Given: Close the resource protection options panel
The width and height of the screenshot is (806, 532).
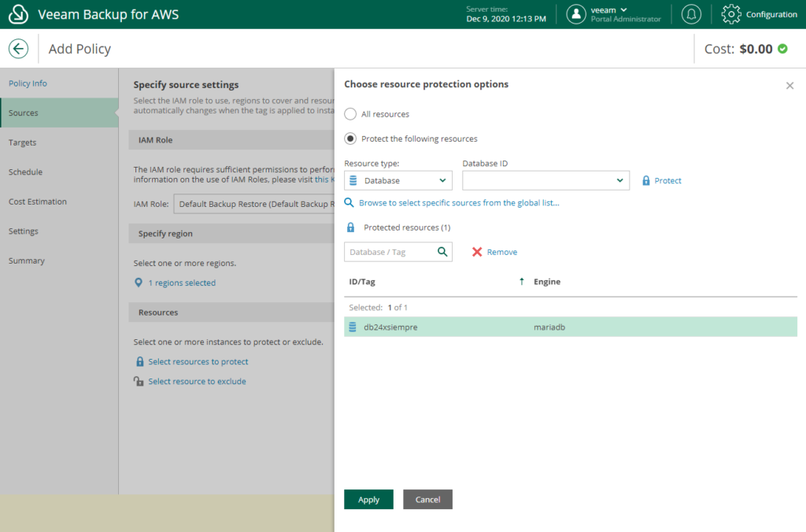Looking at the screenshot, I should click(x=789, y=85).
